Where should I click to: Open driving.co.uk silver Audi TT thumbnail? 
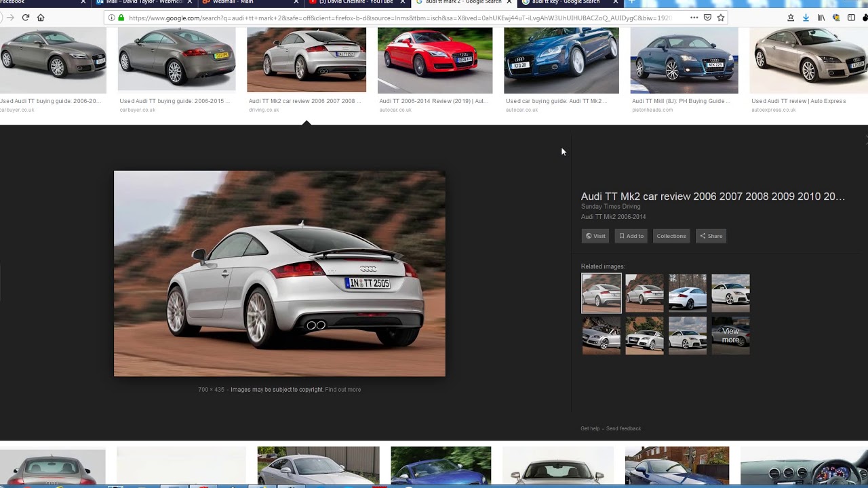click(307, 60)
